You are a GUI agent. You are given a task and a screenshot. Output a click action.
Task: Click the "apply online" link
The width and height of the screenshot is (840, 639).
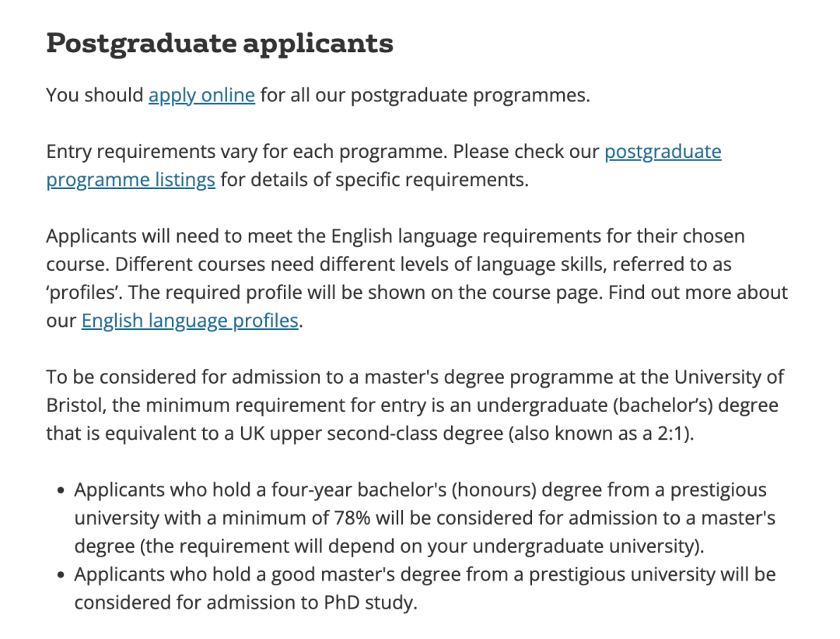click(x=201, y=95)
